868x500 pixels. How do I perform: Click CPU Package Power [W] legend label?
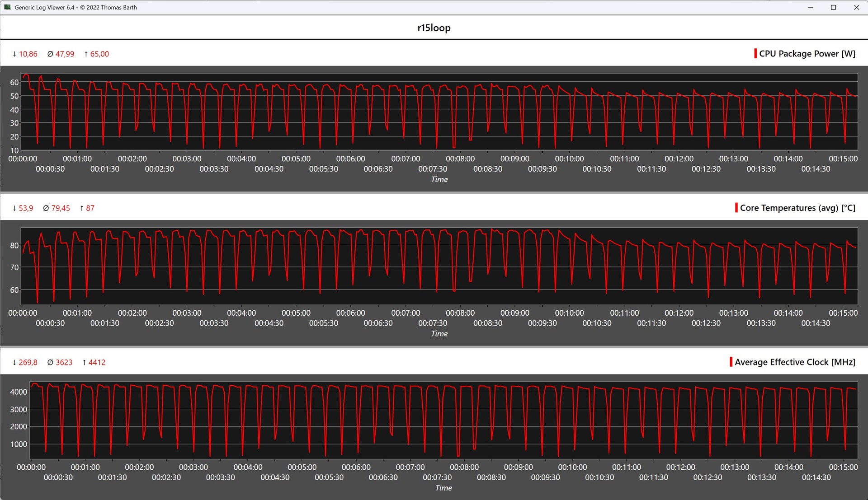[807, 54]
